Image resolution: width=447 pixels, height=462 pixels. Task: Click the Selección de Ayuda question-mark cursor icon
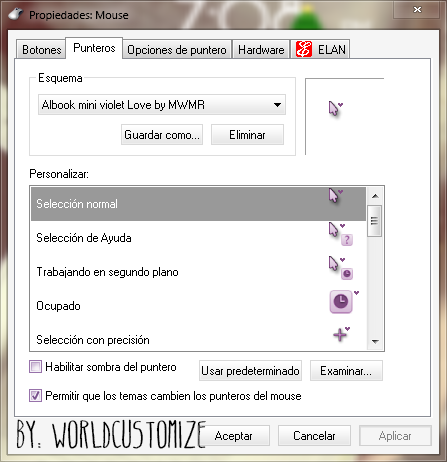coord(341,234)
